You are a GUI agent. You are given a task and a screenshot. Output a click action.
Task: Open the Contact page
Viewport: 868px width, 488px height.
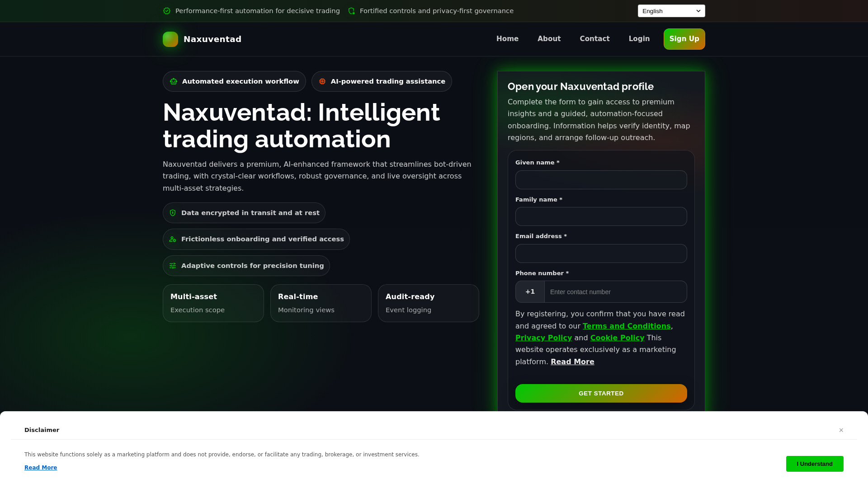coord(594,39)
